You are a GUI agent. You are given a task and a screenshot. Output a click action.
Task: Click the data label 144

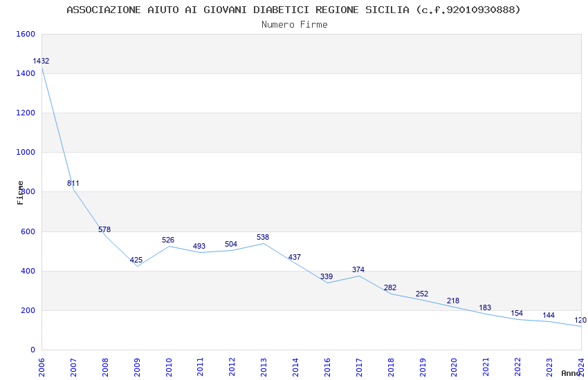coord(549,315)
